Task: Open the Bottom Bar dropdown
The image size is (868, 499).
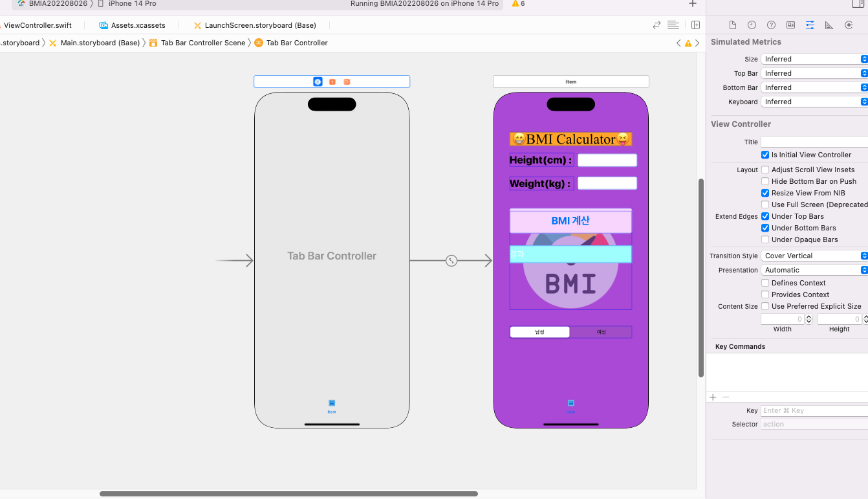Action: point(814,87)
